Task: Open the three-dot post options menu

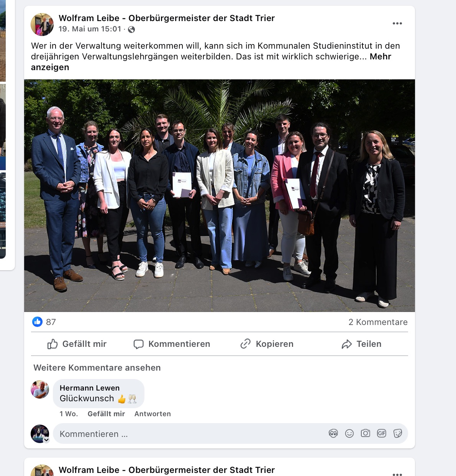Action: pyautogui.click(x=397, y=23)
